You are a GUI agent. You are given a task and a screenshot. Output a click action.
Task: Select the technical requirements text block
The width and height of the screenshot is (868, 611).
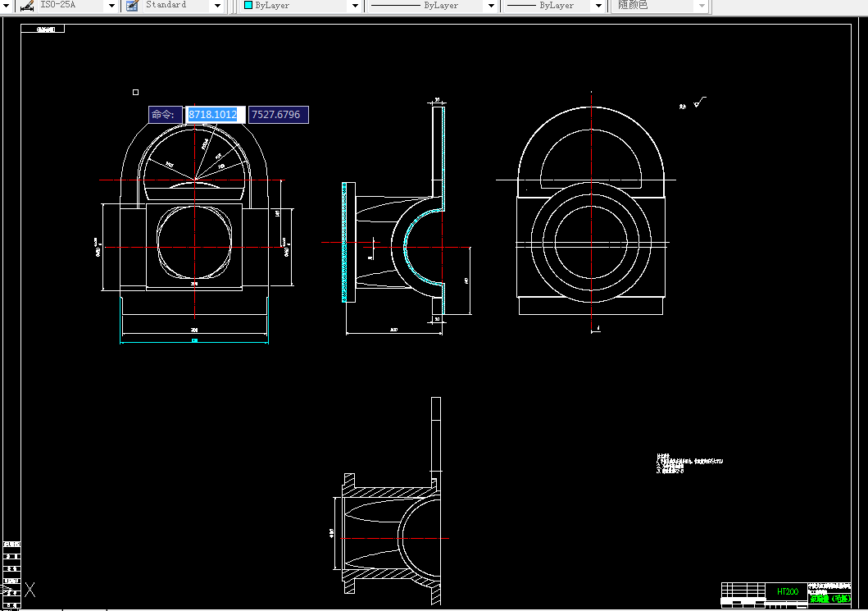(689, 463)
